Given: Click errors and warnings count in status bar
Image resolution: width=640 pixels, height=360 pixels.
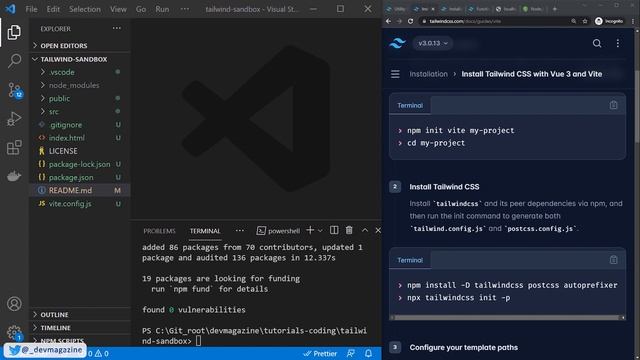Looking at the screenshot, I should point(98,353).
